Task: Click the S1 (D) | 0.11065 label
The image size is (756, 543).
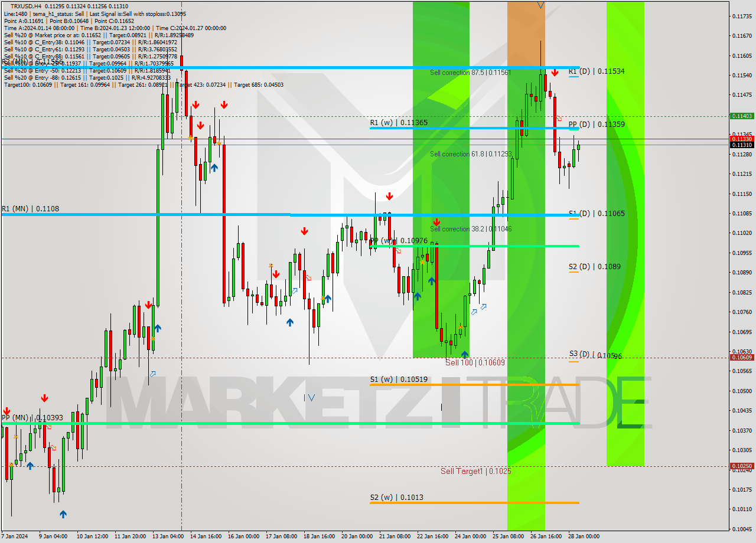Action: [597, 214]
